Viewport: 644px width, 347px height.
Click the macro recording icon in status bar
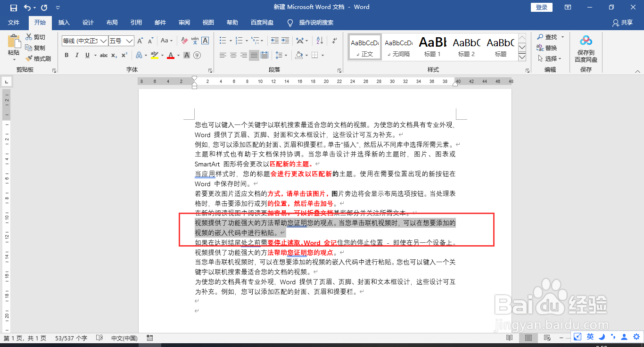coord(149,338)
